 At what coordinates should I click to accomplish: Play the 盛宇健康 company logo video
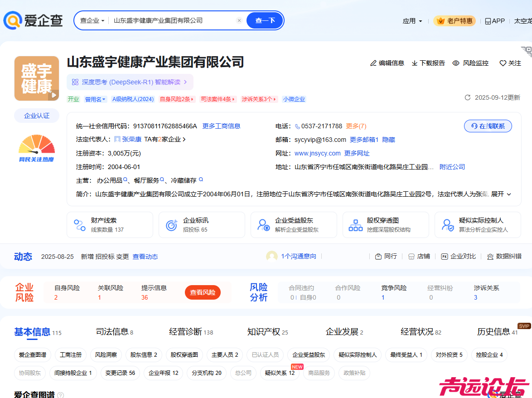[53, 95]
